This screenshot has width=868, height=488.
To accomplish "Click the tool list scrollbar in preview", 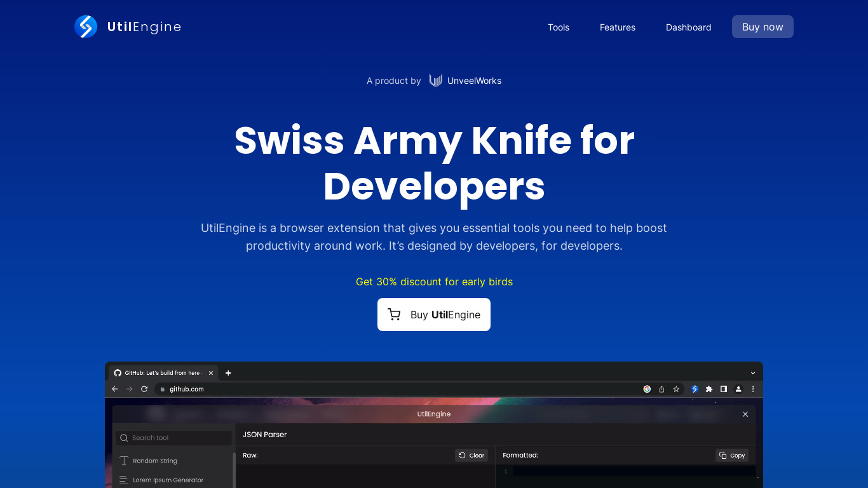I will pos(234,470).
